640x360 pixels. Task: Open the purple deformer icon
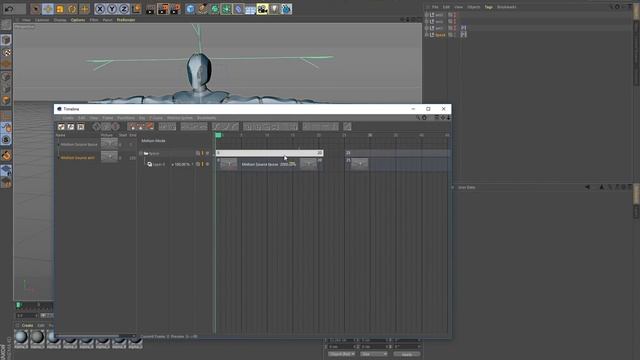click(x=238, y=9)
